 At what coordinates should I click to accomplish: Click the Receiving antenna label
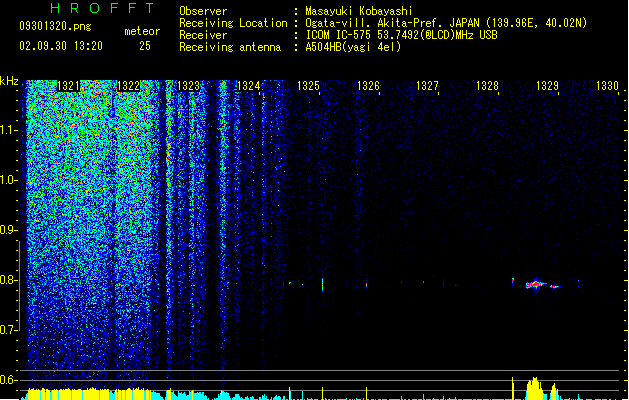230,47
